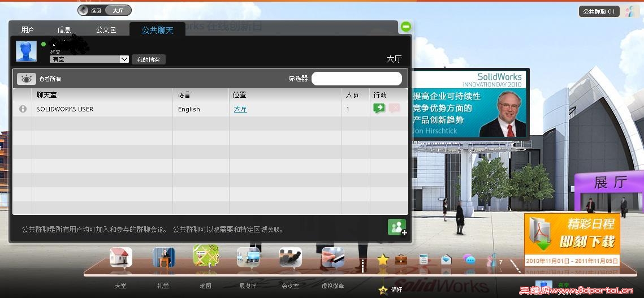Screen dimensions: 644x298
Task: Click the purple 展厅 entrance sign
Action: [x=609, y=183]
